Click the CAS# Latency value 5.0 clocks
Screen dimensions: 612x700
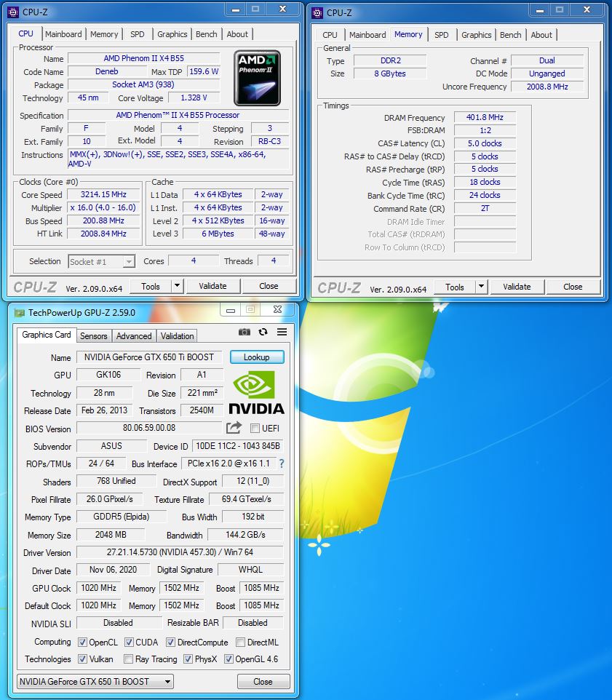485,143
